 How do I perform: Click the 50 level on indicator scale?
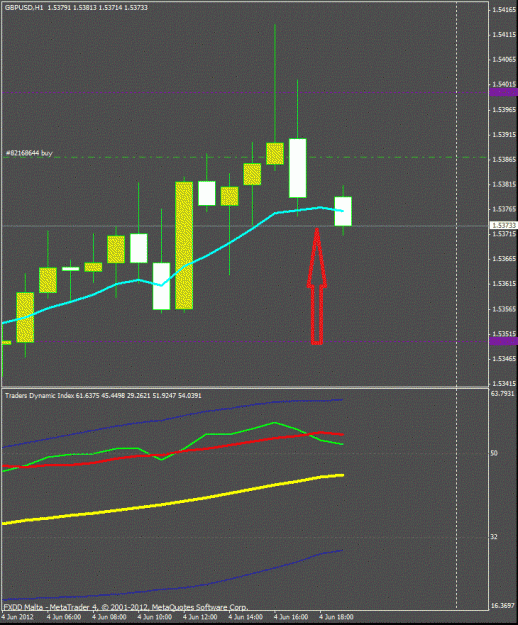click(494, 453)
